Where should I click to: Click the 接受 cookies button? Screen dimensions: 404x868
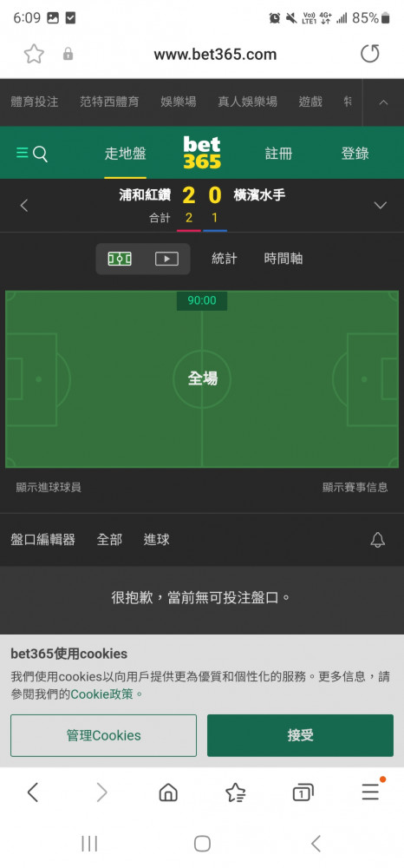pos(300,735)
